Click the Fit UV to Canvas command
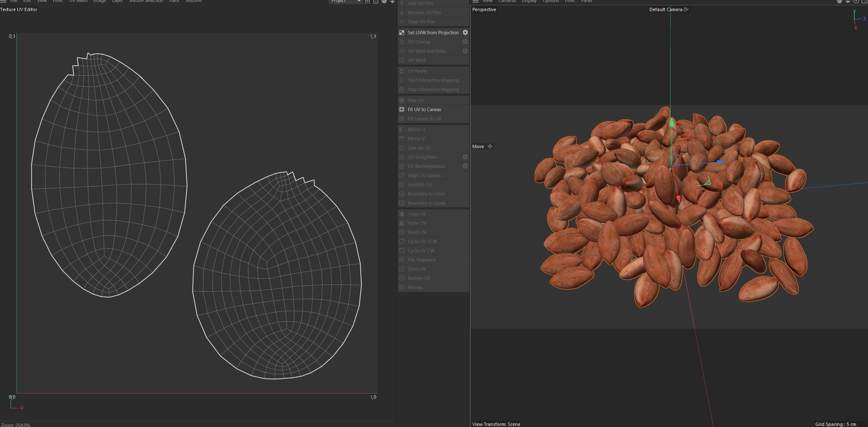 424,109
